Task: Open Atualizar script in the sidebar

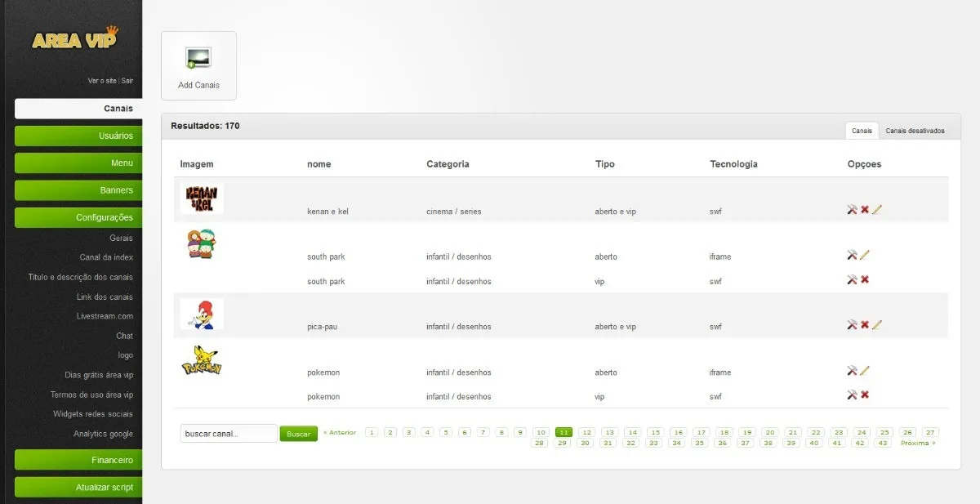Action: click(x=78, y=488)
